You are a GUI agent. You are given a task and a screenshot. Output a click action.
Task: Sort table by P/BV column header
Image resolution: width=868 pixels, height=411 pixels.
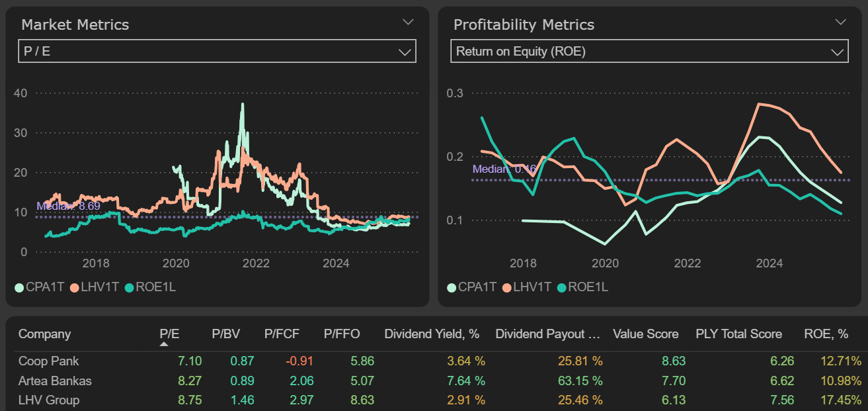225,334
